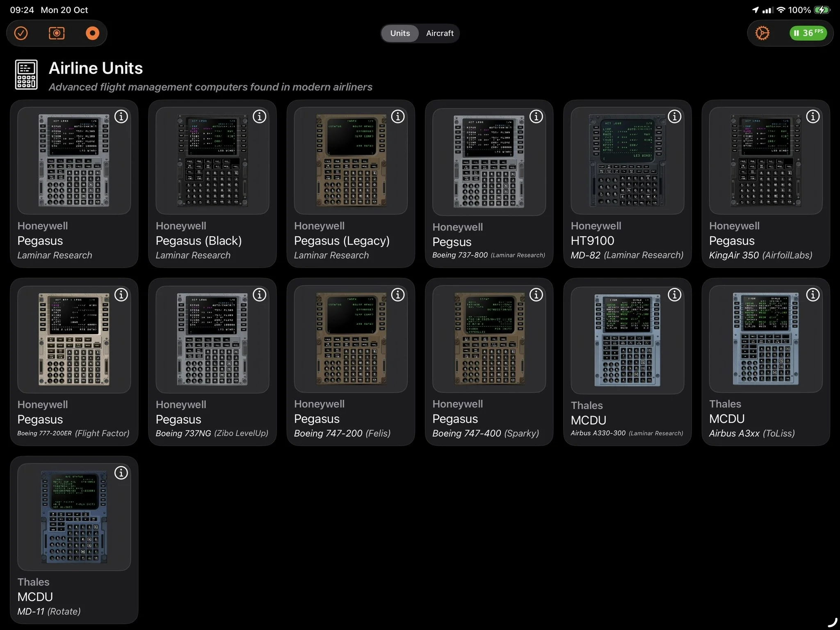Show info for Boeing 747-400 Sparky unit
The height and width of the screenshot is (630, 840).
536,295
